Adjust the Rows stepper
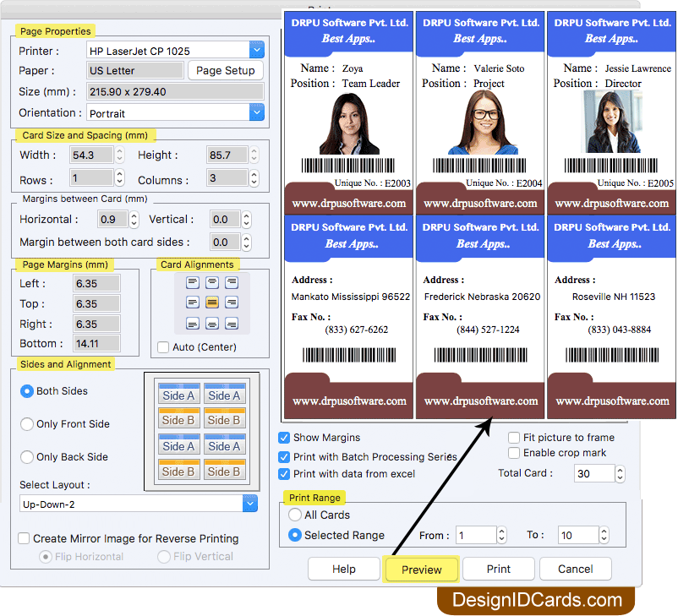The height and width of the screenshot is (616, 678). click(x=119, y=177)
